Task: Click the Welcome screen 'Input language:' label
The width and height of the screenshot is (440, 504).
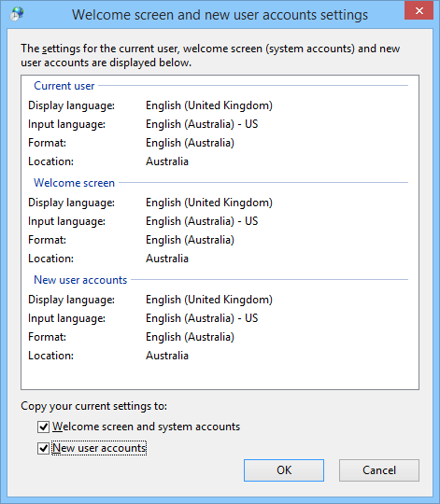Action: coord(66,221)
